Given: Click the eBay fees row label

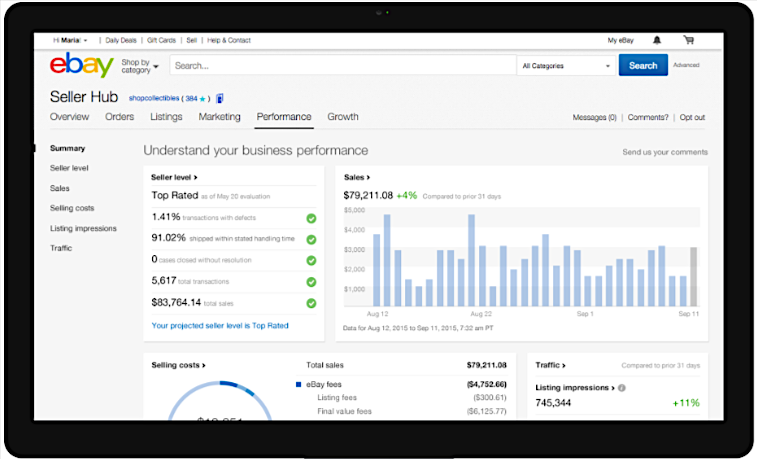Looking at the screenshot, I should pos(323,385).
